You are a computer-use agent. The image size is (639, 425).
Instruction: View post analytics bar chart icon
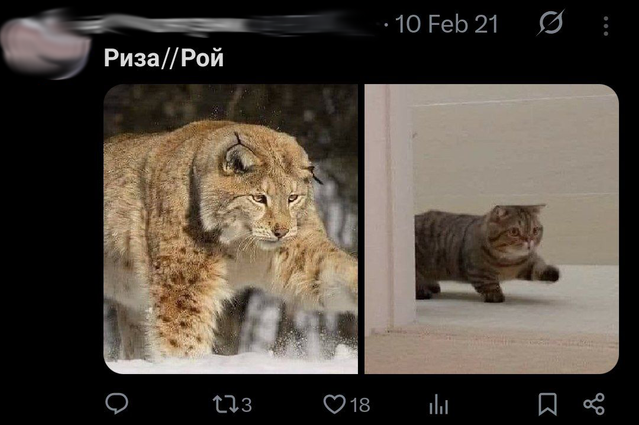point(438,405)
